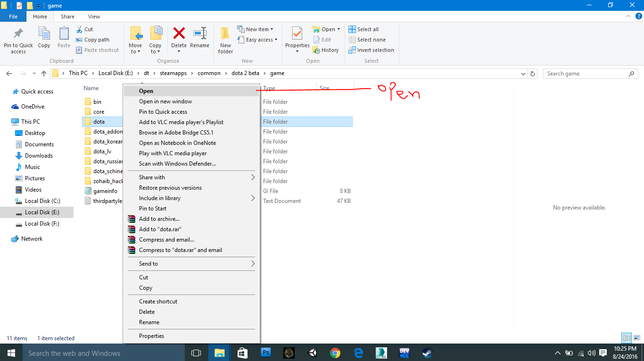The height and width of the screenshot is (361, 644).
Task: Click Invert selection in the ribbon
Action: pos(371,50)
